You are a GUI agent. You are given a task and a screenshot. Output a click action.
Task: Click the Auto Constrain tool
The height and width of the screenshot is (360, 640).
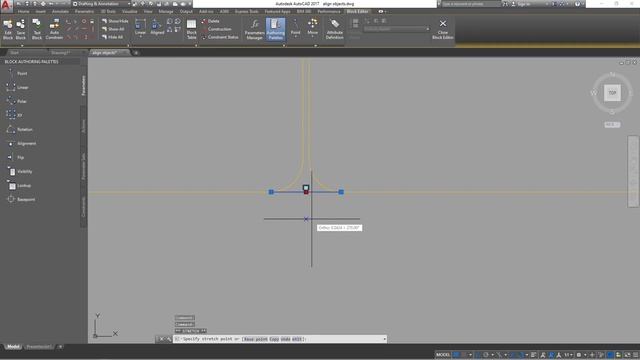pyautogui.click(x=54, y=29)
